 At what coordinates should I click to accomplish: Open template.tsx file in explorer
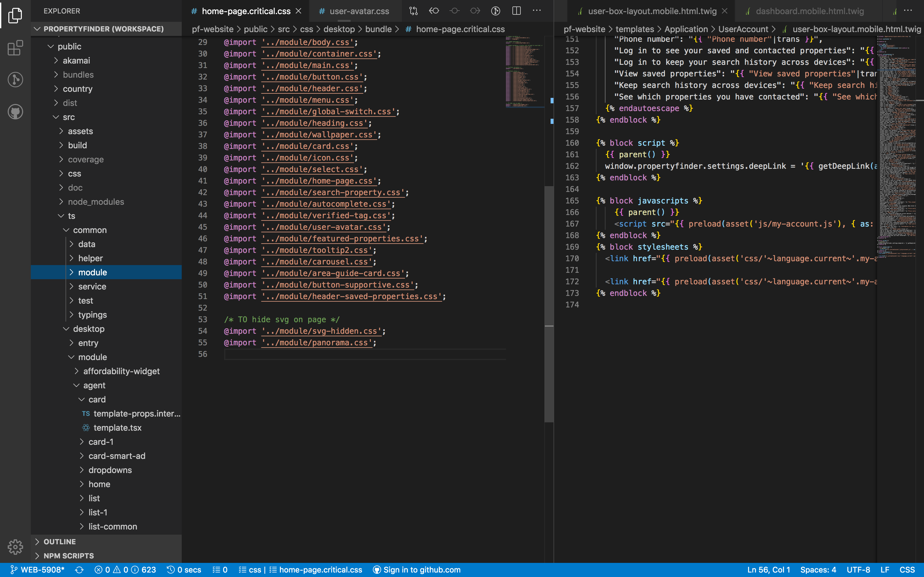(117, 428)
